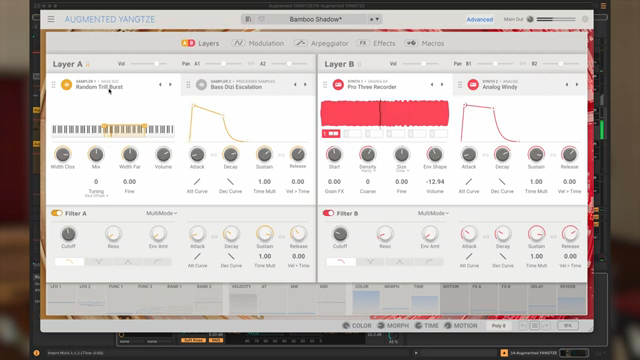The height and width of the screenshot is (360, 640).
Task: Grab drag handle beside Analog Windy
Action: point(460,84)
